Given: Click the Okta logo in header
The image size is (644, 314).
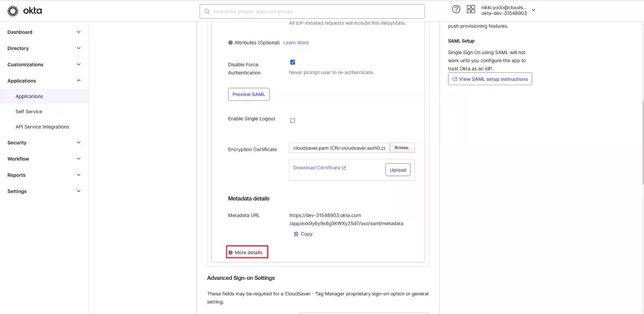Looking at the screenshot, I should [x=24, y=11].
